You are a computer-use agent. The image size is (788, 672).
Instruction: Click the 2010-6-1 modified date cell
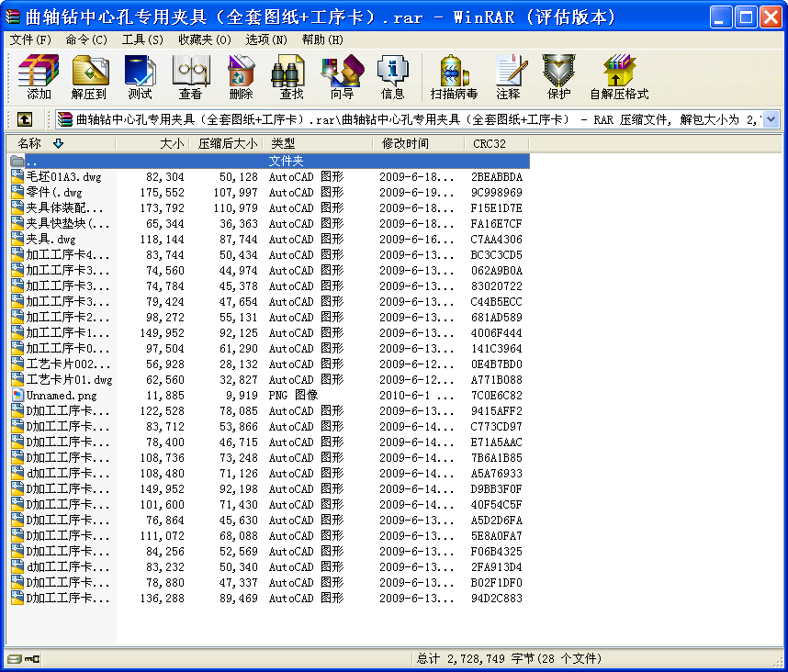pos(417,396)
